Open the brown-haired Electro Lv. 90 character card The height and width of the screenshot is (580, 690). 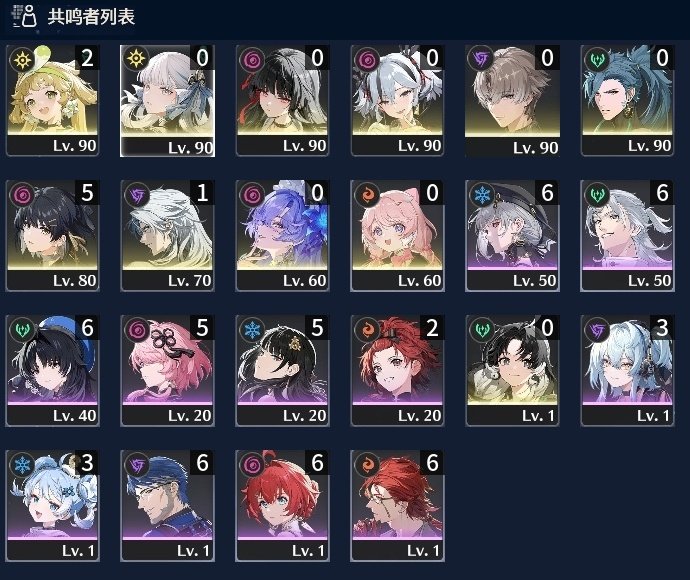click(512, 100)
